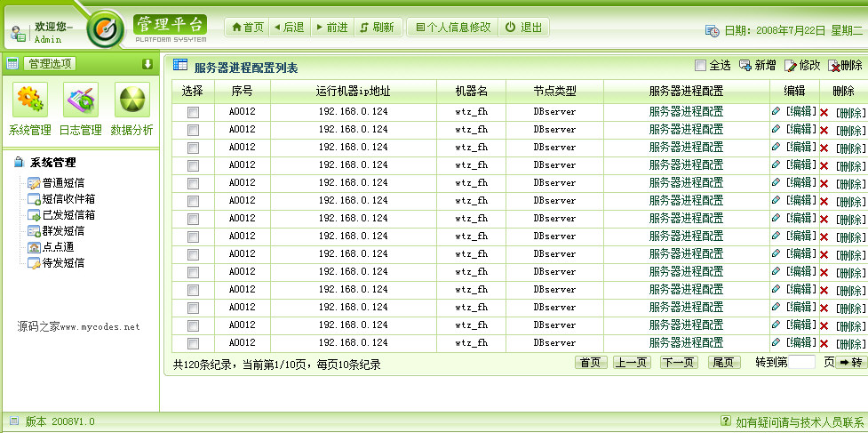Click the 如有疑问请与技术人员联系 link

(800, 422)
